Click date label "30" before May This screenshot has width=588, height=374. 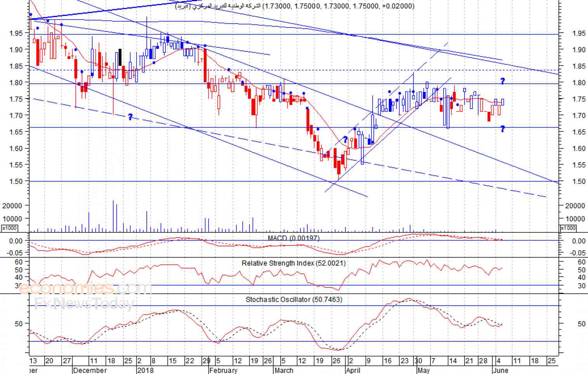coord(418,361)
